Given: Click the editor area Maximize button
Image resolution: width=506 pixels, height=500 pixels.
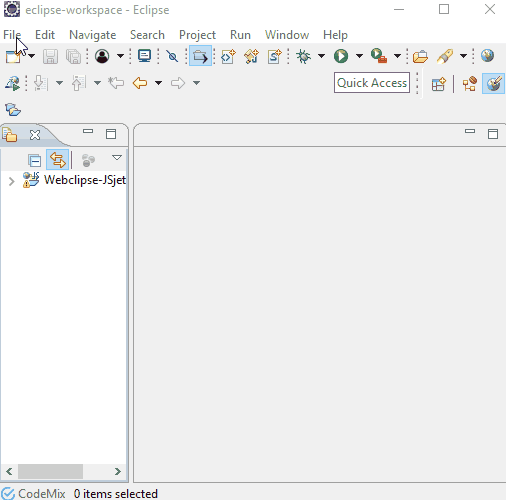Looking at the screenshot, I should [493, 134].
